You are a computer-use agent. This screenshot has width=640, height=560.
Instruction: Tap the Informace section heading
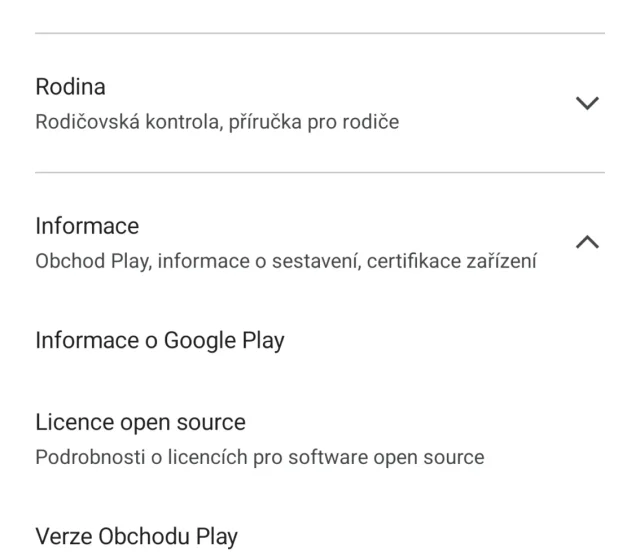(x=86, y=225)
